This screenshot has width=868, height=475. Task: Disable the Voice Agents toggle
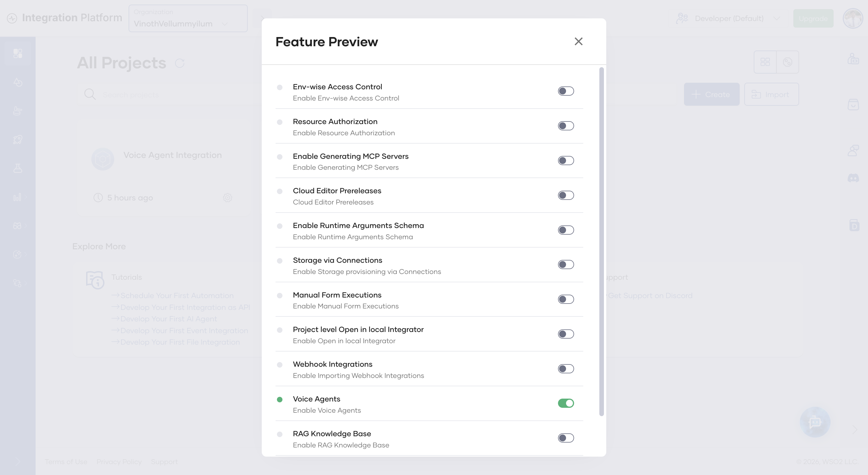pos(566,403)
